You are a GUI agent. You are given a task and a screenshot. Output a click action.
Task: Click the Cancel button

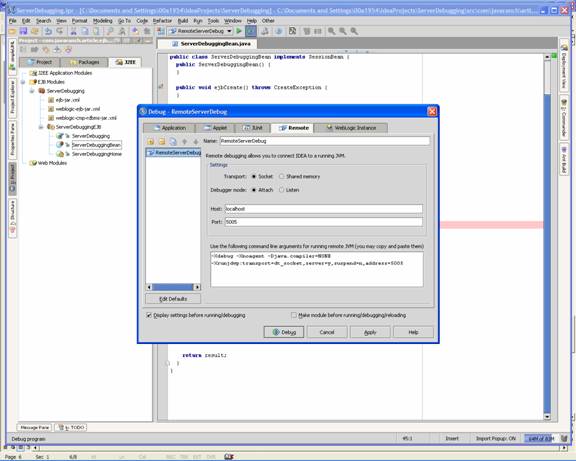(327, 332)
